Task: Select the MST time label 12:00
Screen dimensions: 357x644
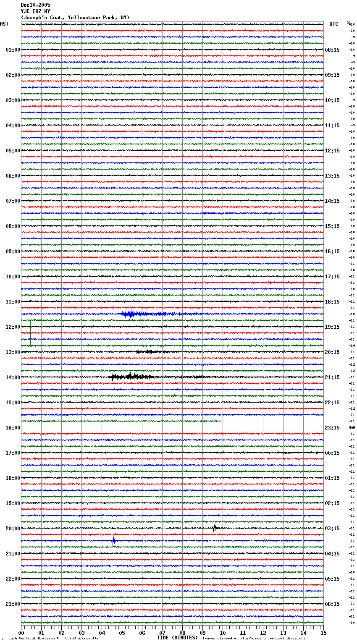Action: pyautogui.click(x=13, y=327)
